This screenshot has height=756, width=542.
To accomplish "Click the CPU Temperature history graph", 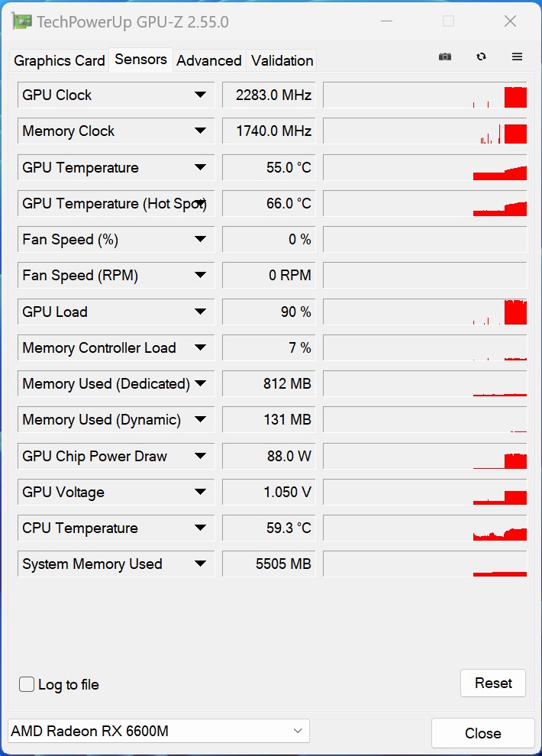I will click(424, 528).
